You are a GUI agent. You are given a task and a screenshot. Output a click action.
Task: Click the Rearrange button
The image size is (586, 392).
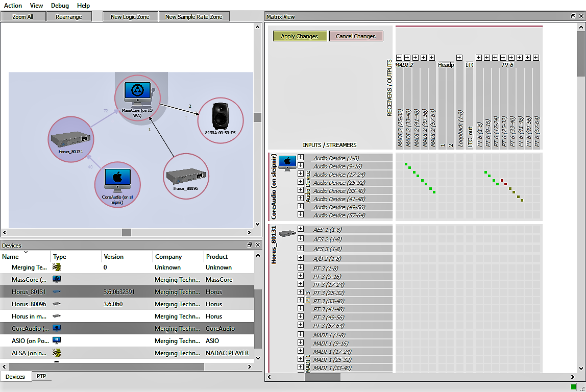click(69, 16)
